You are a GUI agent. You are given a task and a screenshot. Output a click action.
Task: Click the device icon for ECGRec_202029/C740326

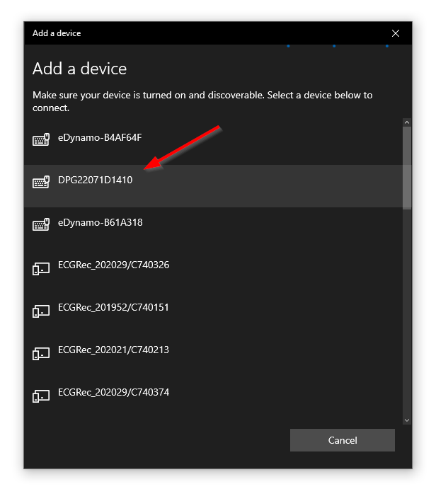[41, 267]
